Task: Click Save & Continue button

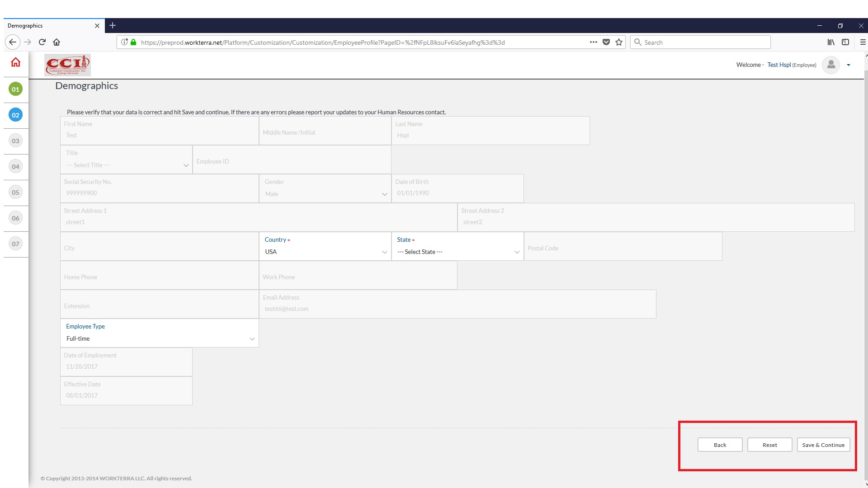Action: coord(823,445)
